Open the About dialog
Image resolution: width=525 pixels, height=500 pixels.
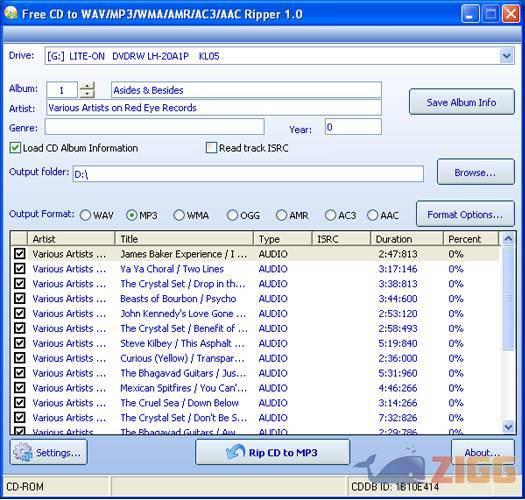[482, 452]
